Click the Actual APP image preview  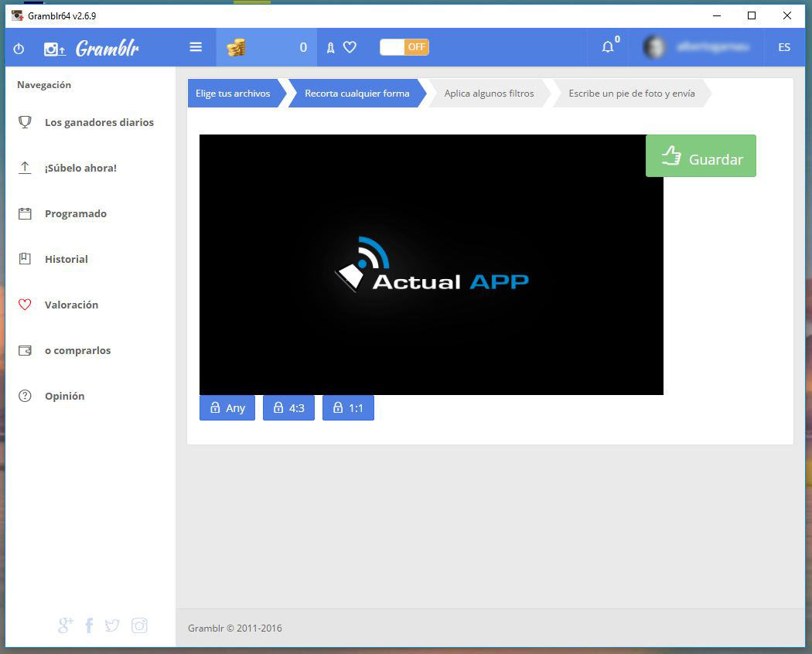click(432, 264)
